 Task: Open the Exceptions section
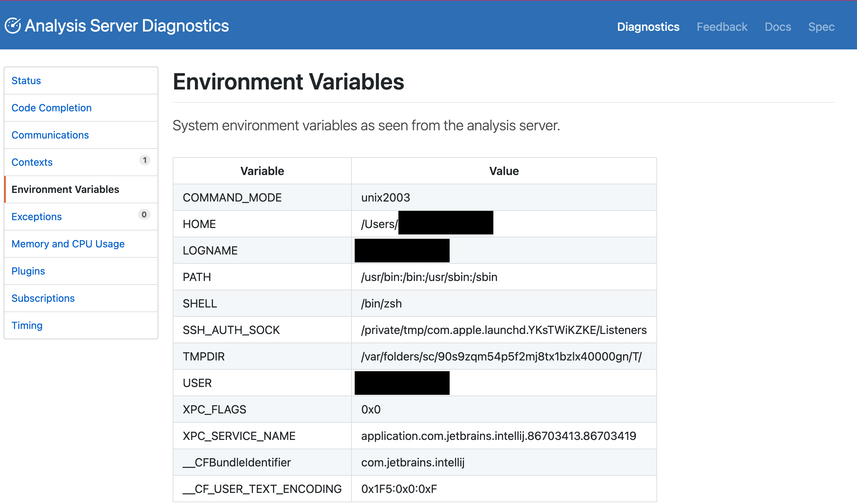[x=36, y=217]
